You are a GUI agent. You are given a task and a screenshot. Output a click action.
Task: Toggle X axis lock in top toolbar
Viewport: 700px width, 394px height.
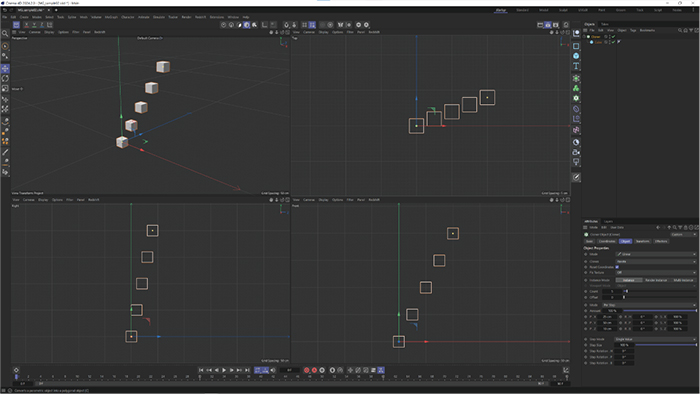(27, 25)
